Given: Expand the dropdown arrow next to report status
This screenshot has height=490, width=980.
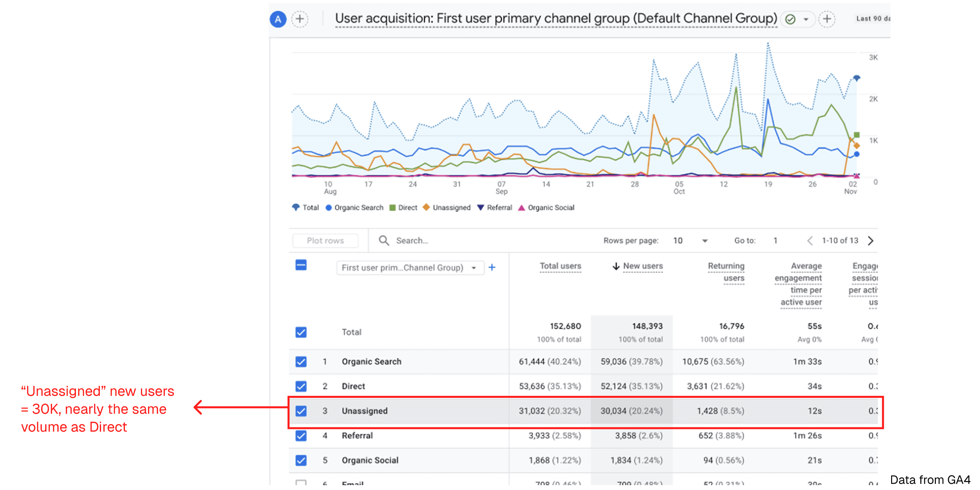Looking at the screenshot, I should coord(806,20).
